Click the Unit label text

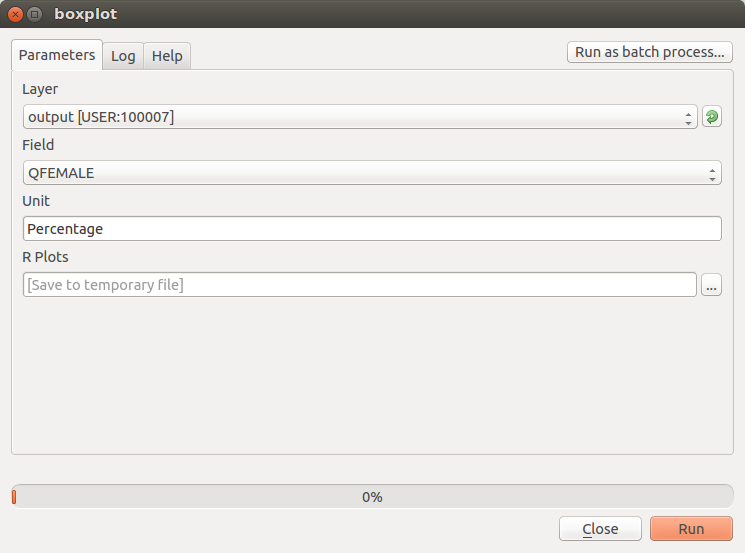point(36,201)
